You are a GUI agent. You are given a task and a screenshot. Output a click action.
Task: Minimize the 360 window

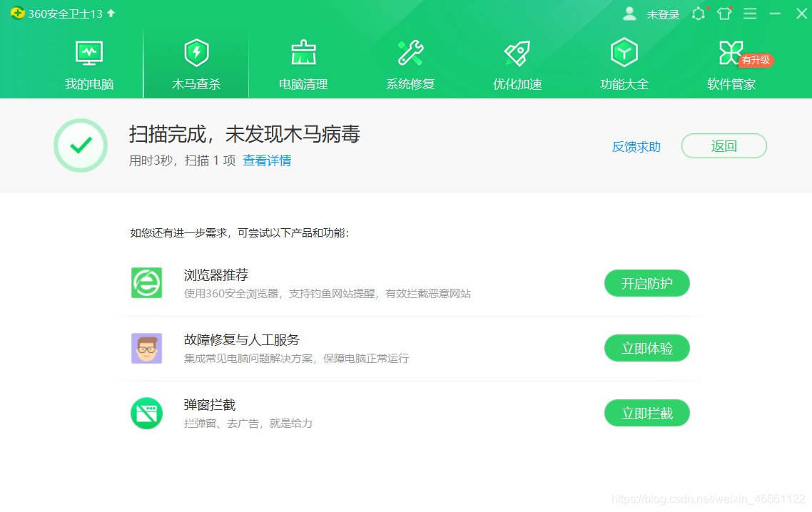(775, 14)
